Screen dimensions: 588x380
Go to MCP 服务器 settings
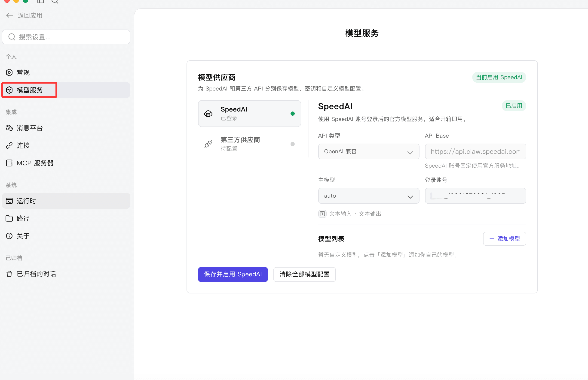tap(66, 163)
